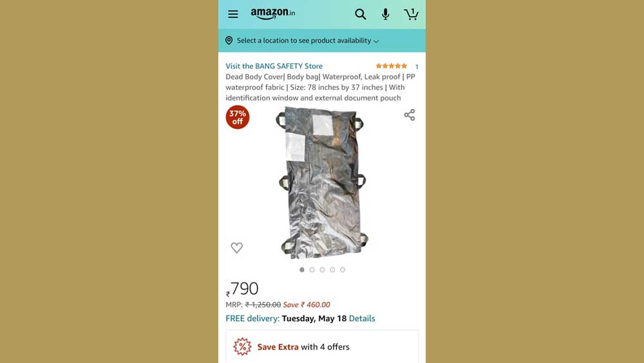Add product to wishlist with heart icon

click(x=236, y=248)
